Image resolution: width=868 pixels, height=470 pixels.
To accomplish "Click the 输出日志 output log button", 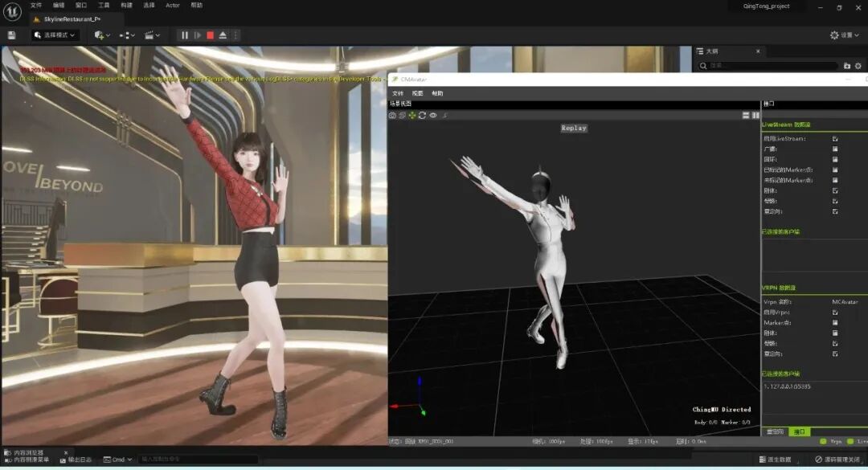I will (x=76, y=460).
